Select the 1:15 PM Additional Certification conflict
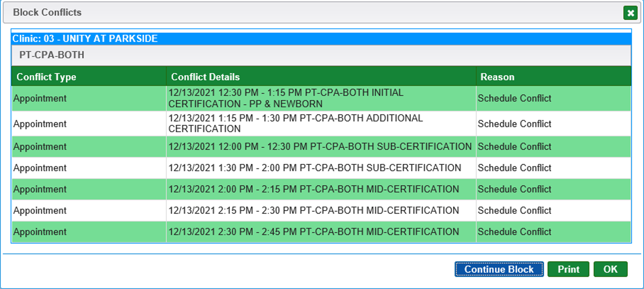 click(x=295, y=123)
